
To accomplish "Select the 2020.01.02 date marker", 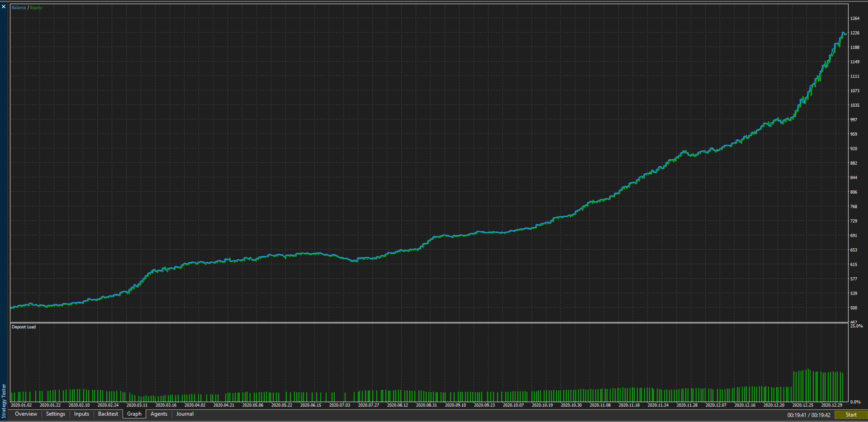I will coord(21,405).
